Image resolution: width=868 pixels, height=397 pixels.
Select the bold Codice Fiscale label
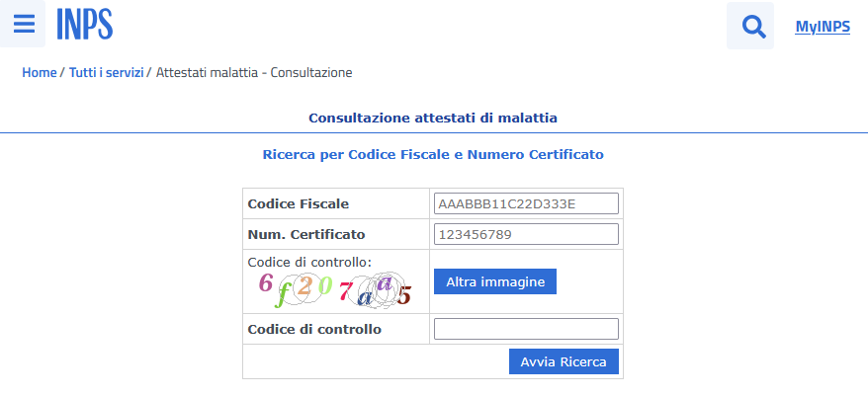pos(299,203)
